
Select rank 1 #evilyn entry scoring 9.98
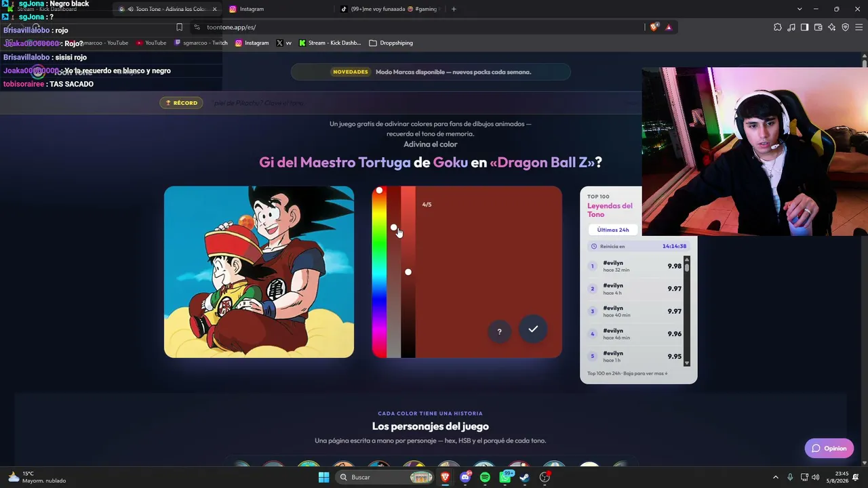(635, 266)
